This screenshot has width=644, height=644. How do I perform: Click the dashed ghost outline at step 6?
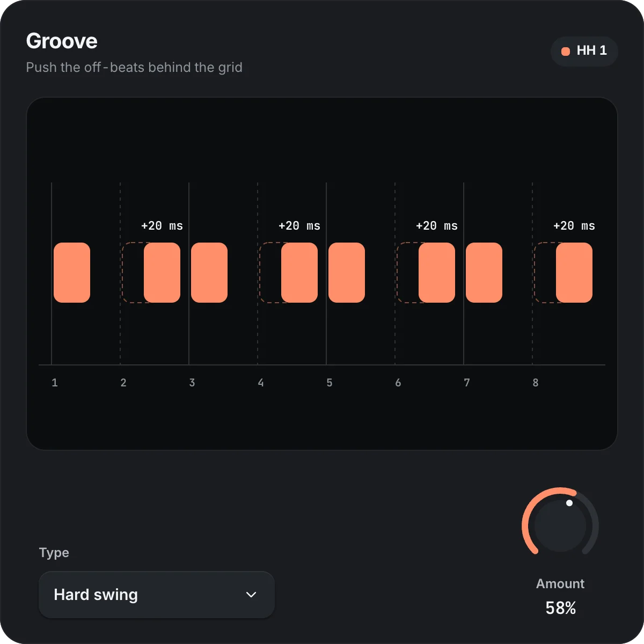pyautogui.click(x=407, y=273)
